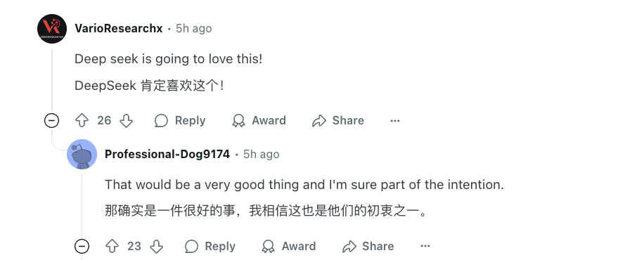Downvote VarioResearchx's comment
Screen dimensions: 644x260
click(126, 120)
